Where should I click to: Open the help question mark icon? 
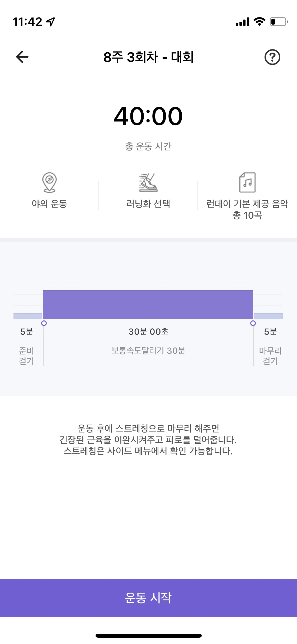(x=272, y=57)
